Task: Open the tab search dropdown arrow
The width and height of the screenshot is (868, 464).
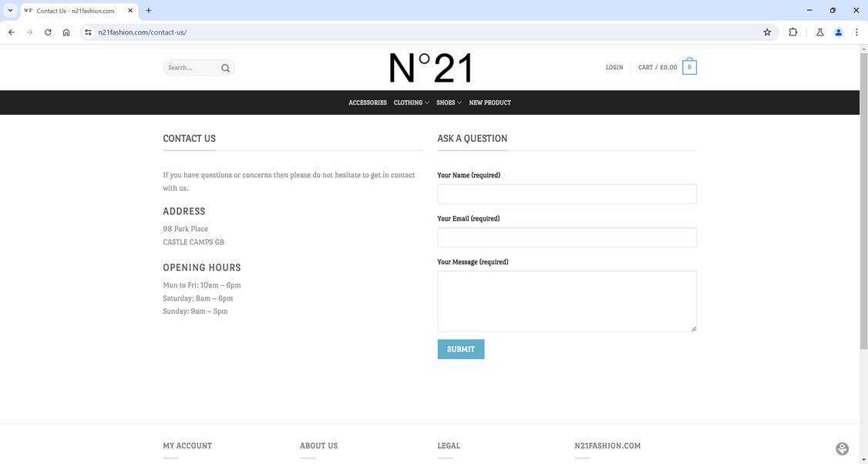Action: 10,10
